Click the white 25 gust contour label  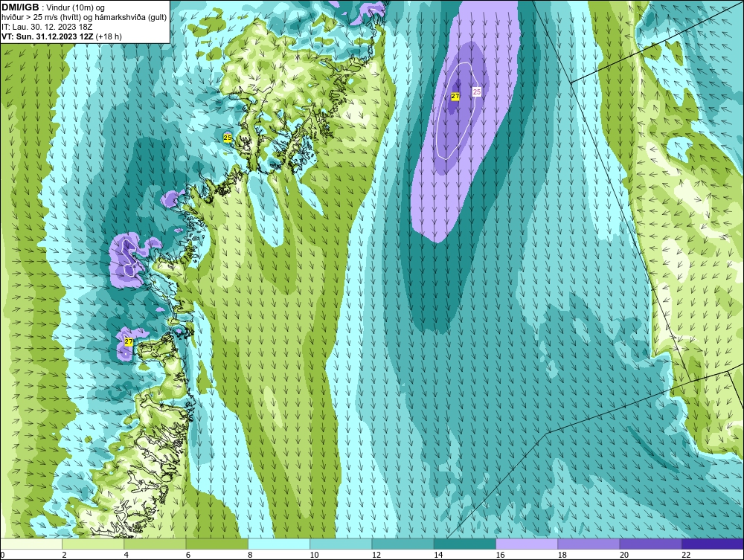pos(477,91)
